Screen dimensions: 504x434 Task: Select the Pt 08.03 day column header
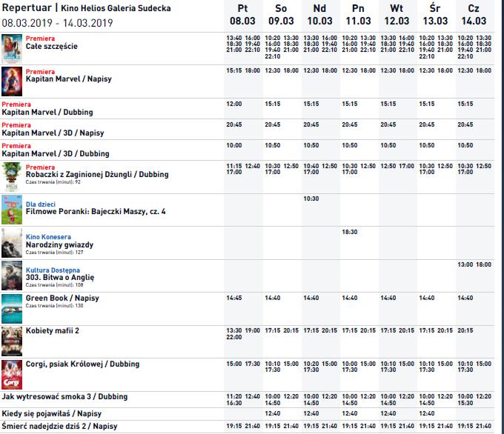[242, 15]
